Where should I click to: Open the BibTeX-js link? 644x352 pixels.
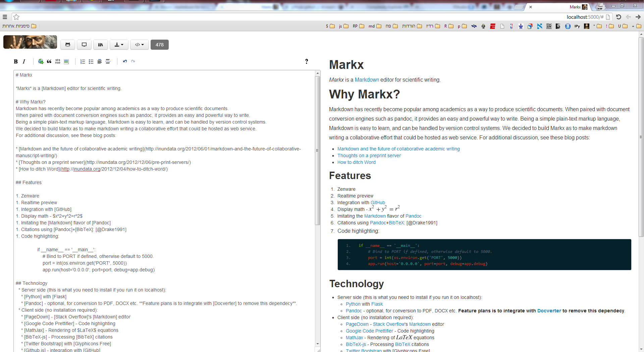coord(356,344)
